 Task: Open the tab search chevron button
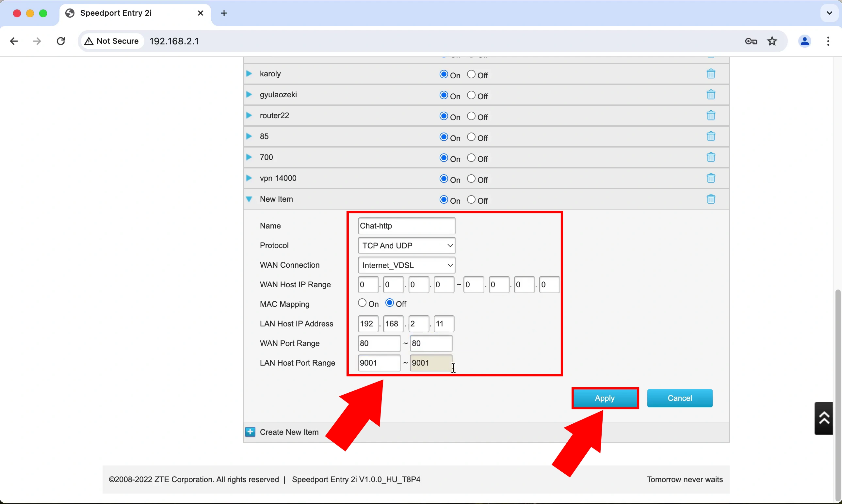click(x=830, y=13)
